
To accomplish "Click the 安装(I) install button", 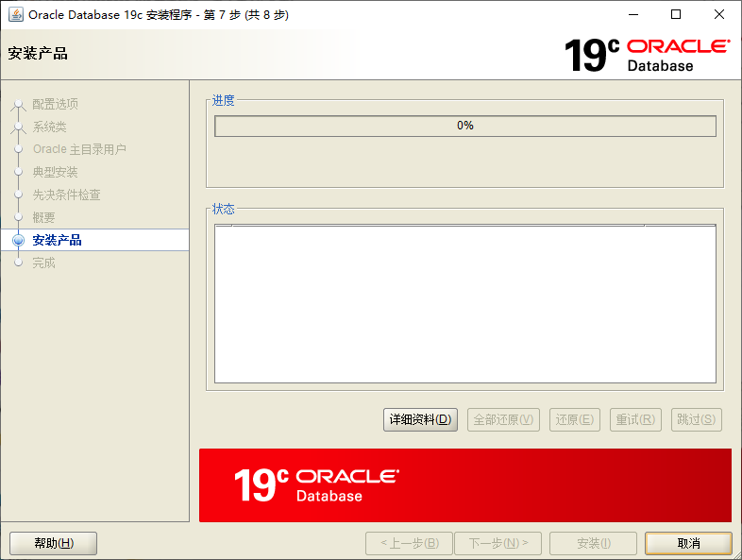I will (x=593, y=543).
